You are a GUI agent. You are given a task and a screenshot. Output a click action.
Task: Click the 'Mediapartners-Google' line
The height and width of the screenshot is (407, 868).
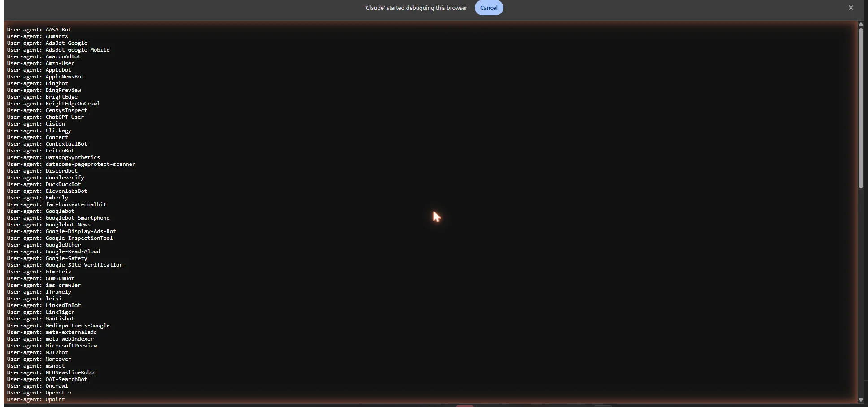pyautogui.click(x=58, y=325)
